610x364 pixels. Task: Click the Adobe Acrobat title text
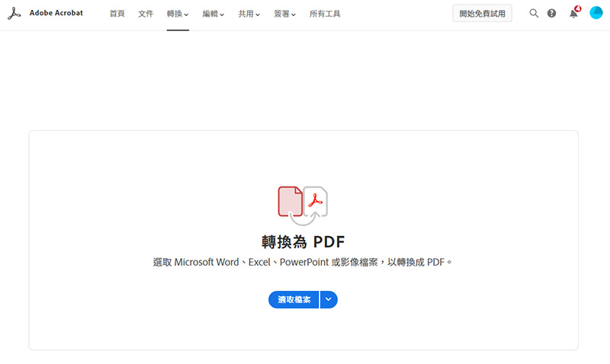point(56,13)
